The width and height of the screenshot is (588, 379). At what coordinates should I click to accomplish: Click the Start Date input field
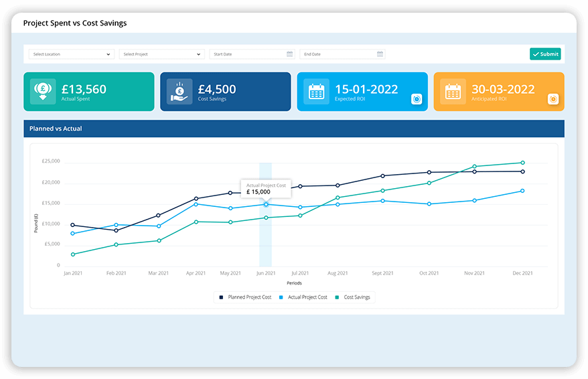tap(252, 54)
